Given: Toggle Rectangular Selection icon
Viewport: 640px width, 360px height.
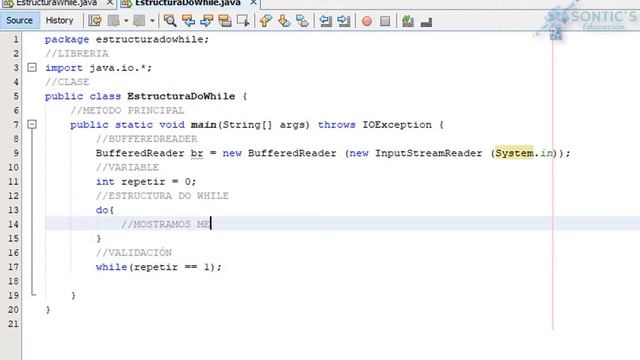Looking at the screenshot, I should (x=243, y=20).
